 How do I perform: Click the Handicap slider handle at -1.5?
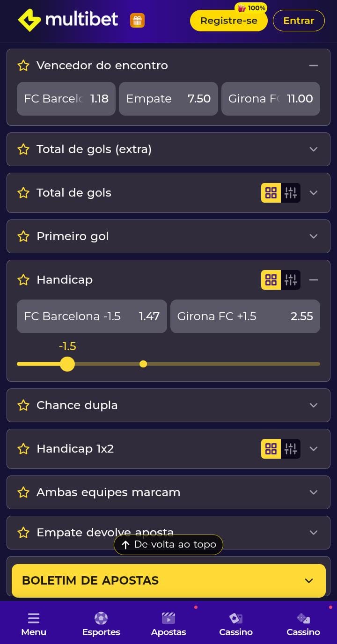point(67,364)
